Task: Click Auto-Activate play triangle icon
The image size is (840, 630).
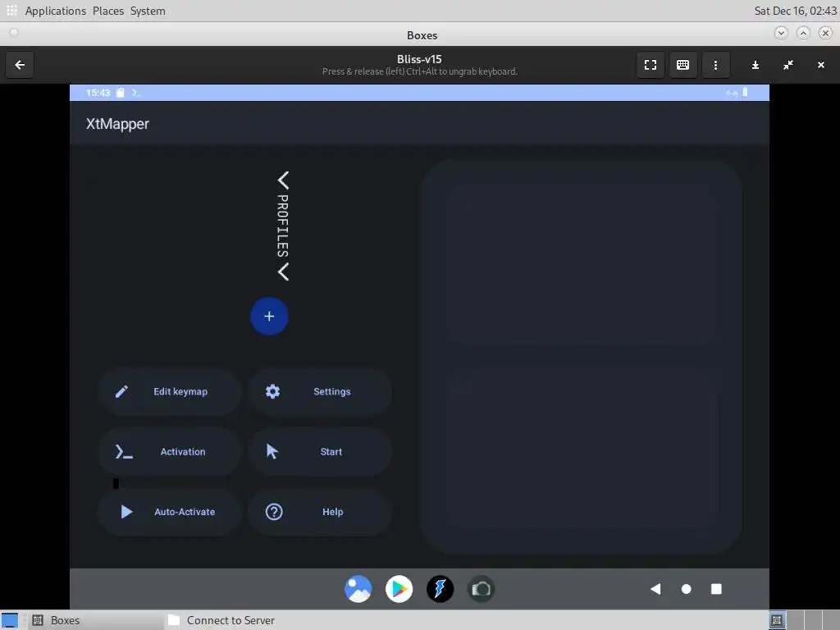Action: tap(126, 512)
